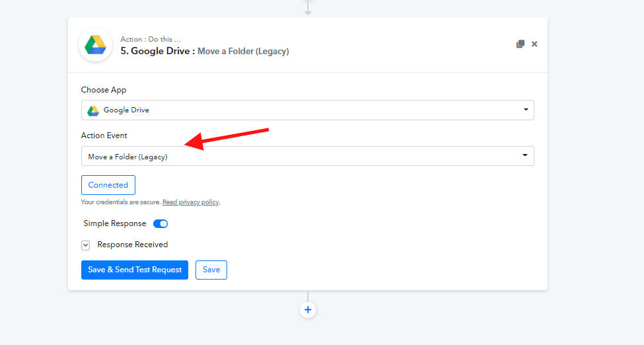Toggle the Simple Response switch off

point(161,223)
